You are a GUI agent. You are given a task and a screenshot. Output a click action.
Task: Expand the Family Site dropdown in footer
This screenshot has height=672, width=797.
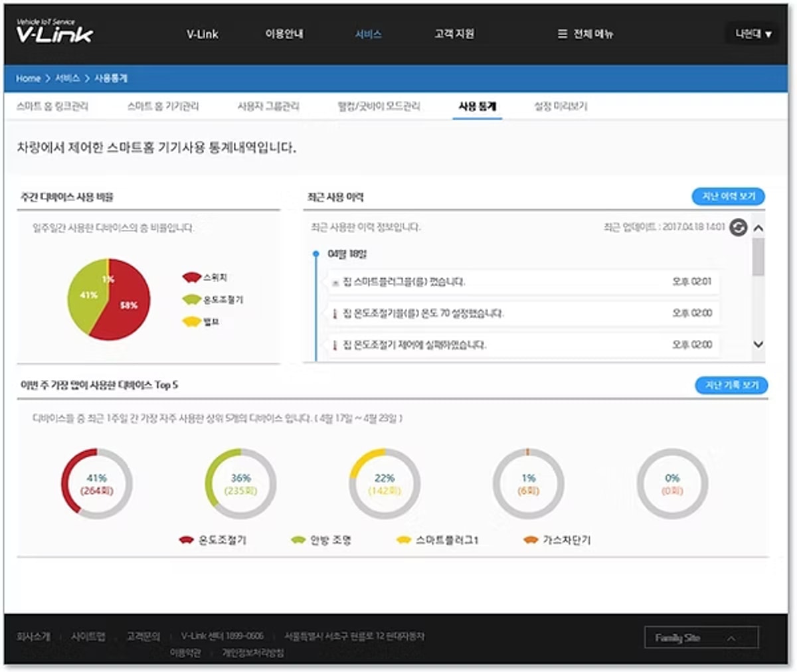pyautogui.click(x=703, y=637)
